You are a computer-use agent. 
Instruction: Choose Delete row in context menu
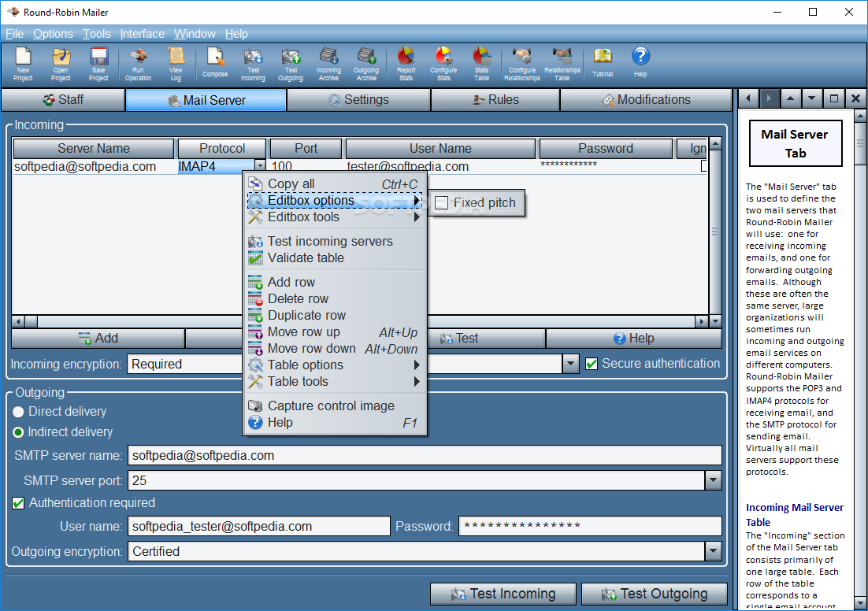(334, 299)
